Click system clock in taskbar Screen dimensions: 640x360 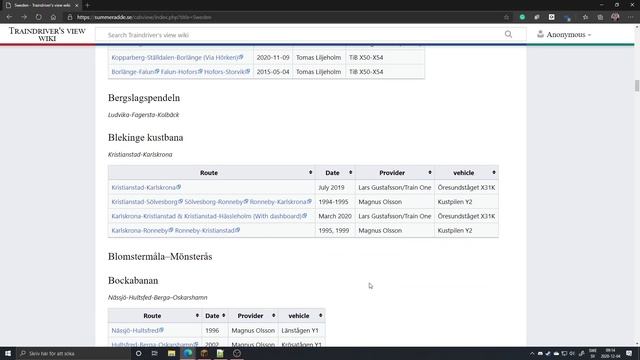click(611, 353)
